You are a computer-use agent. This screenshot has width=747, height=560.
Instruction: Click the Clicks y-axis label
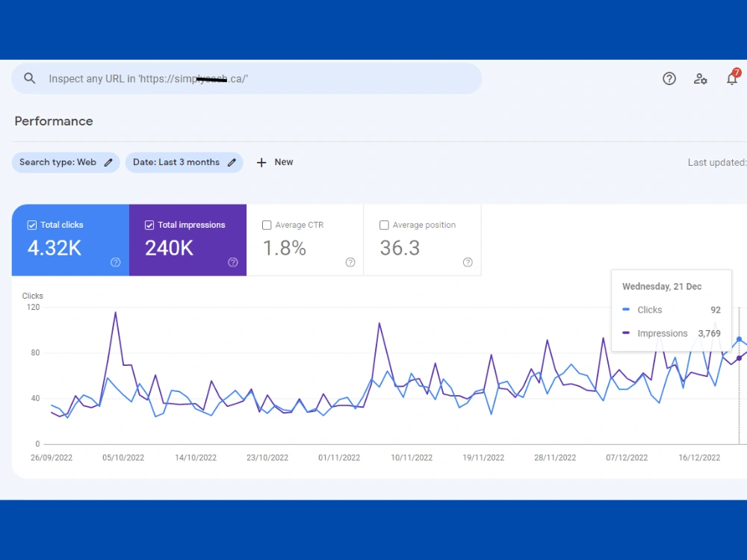(32, 296)
